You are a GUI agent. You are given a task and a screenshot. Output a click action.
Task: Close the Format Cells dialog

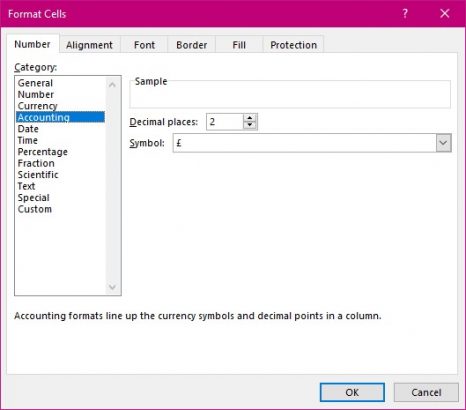pyautogui.click(x=445, y=14)
